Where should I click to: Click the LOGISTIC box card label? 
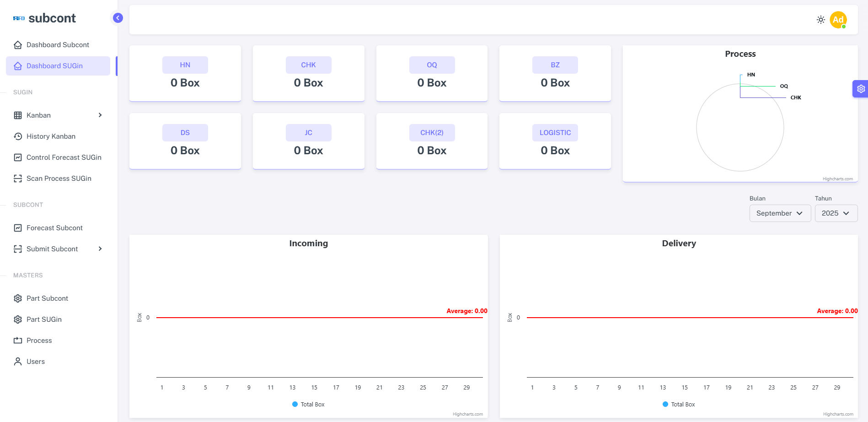[x=555, y=133]
